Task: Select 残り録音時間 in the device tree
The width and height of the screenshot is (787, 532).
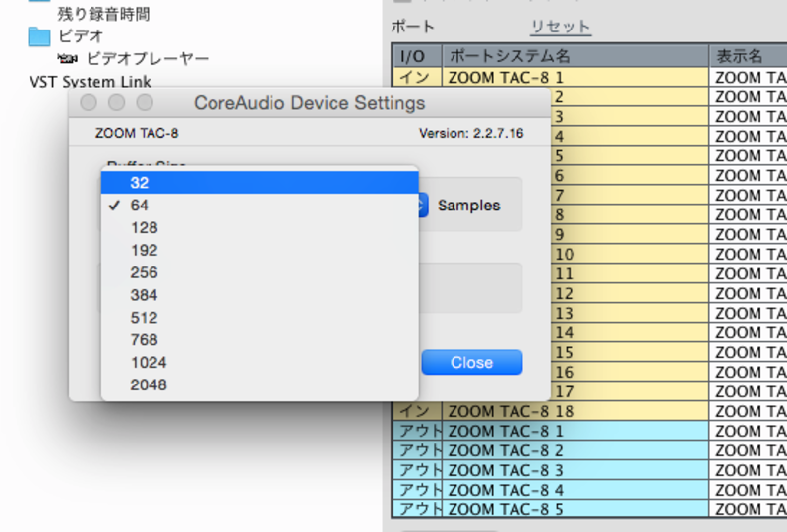Action: [x=104, y=14]
